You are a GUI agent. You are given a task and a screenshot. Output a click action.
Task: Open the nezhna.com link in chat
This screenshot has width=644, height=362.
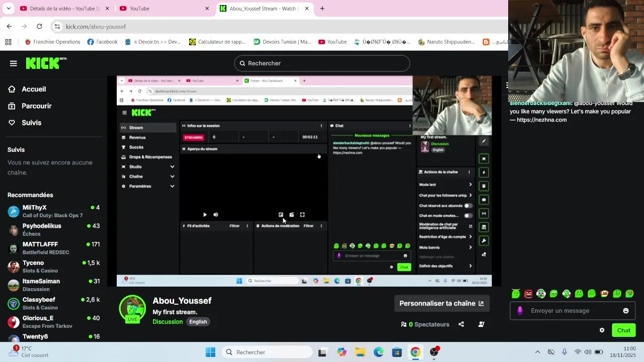coord(541,120)
